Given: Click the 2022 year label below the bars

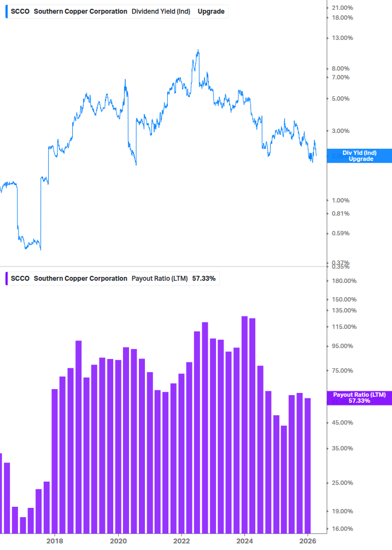Looking at the screenshot, I should click(181, 541).
